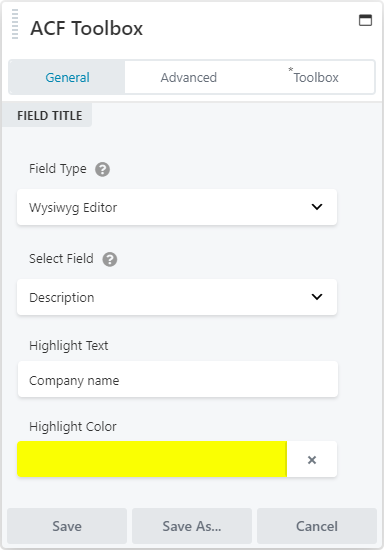Click the Save As... button
Viewport: 384px width, 550px height.
pos(192,526)
